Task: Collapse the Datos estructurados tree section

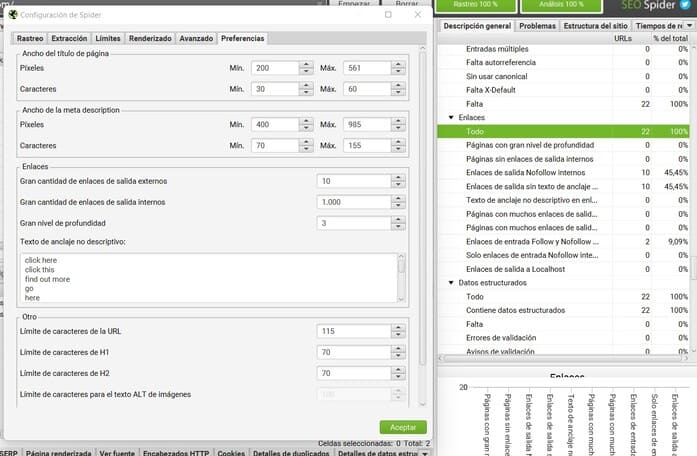Action: [x=451, y=283]
